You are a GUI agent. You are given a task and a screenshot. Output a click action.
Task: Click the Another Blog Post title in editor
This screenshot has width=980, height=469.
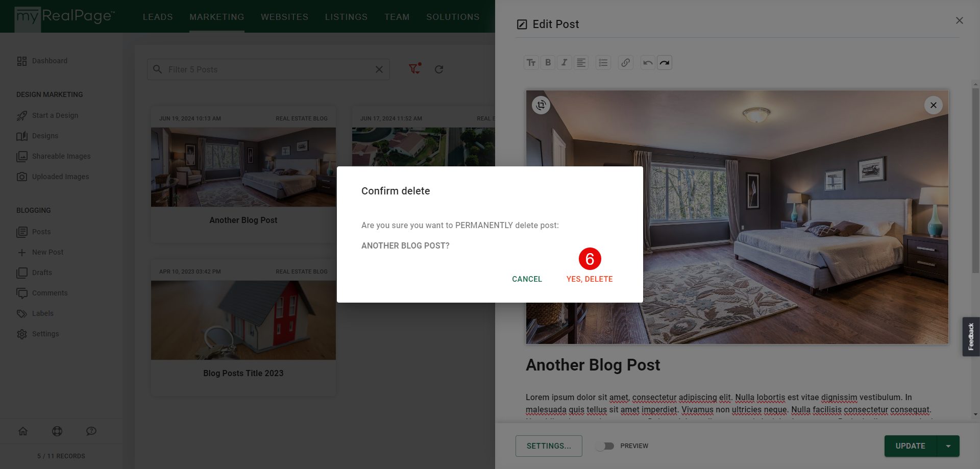point(593,365)
